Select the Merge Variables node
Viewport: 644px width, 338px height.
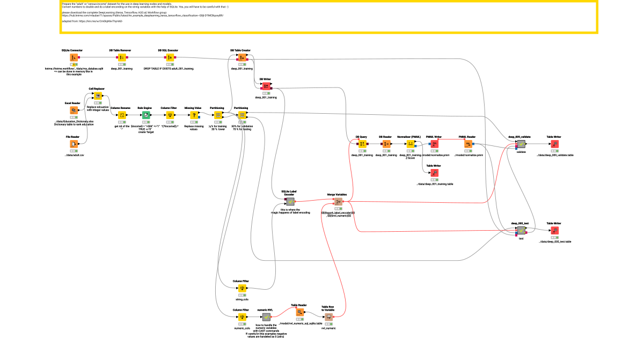(x=338, y=201)
